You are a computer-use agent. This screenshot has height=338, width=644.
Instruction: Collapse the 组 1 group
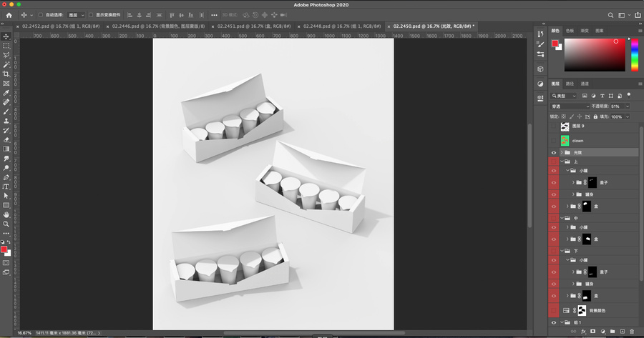point(562,323)
